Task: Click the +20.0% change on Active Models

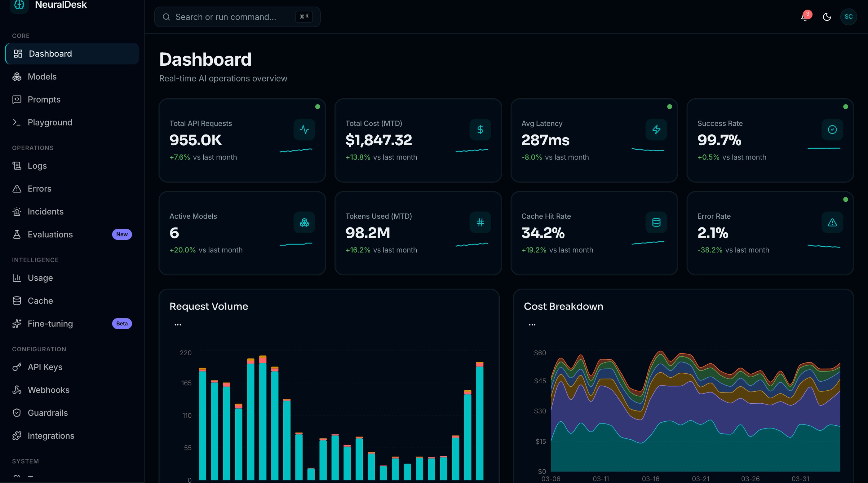Action: click(x=182, y=250)
